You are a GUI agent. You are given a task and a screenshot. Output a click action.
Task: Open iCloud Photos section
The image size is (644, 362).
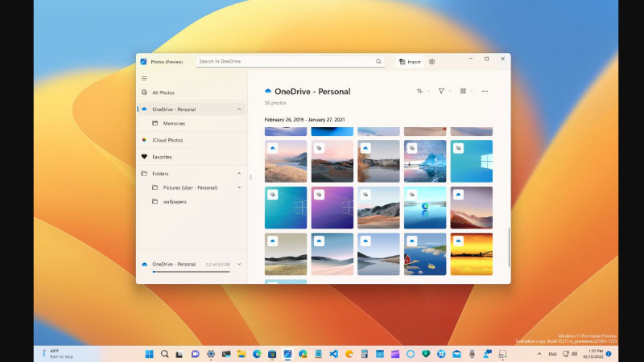pos(167,140)
